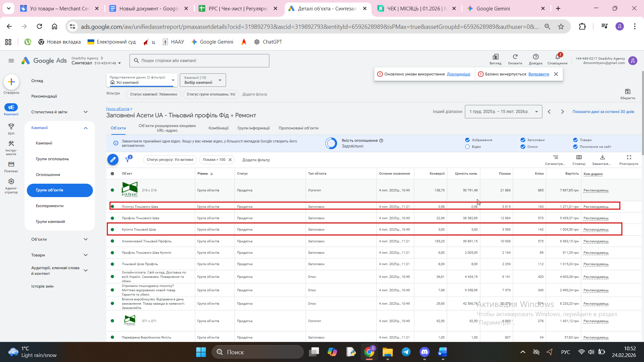Click the campaign search input field

[199, 61]
